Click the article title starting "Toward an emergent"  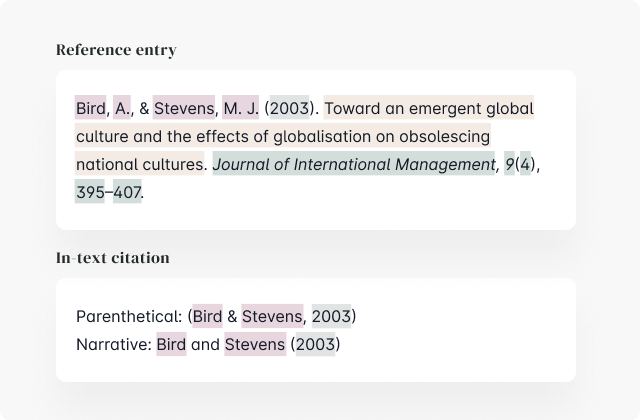tap(428, 108)
